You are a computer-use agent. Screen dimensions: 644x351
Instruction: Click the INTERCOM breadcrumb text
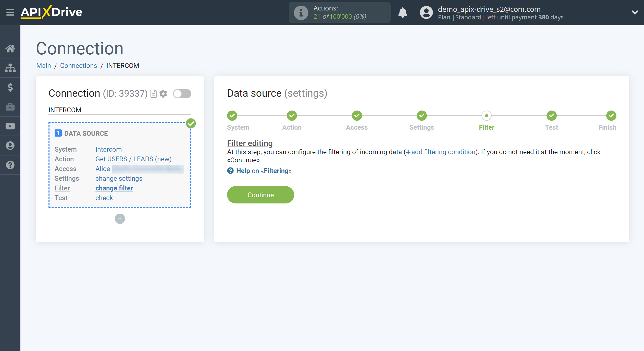[x=123, y=66]
